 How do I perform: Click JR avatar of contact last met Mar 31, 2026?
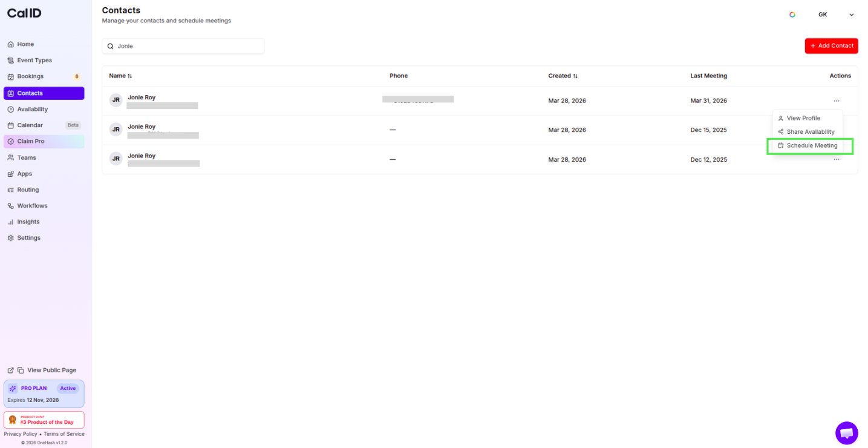click(x=116, y=100)
